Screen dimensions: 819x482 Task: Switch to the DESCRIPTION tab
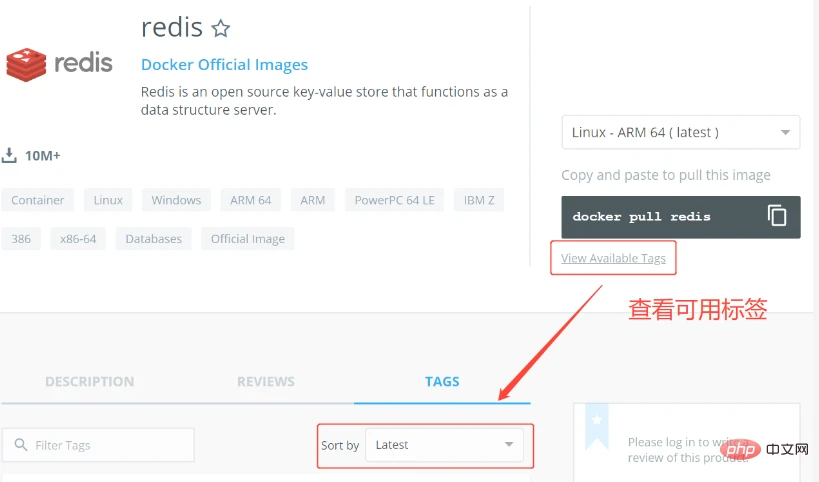[x=89, y=382]
